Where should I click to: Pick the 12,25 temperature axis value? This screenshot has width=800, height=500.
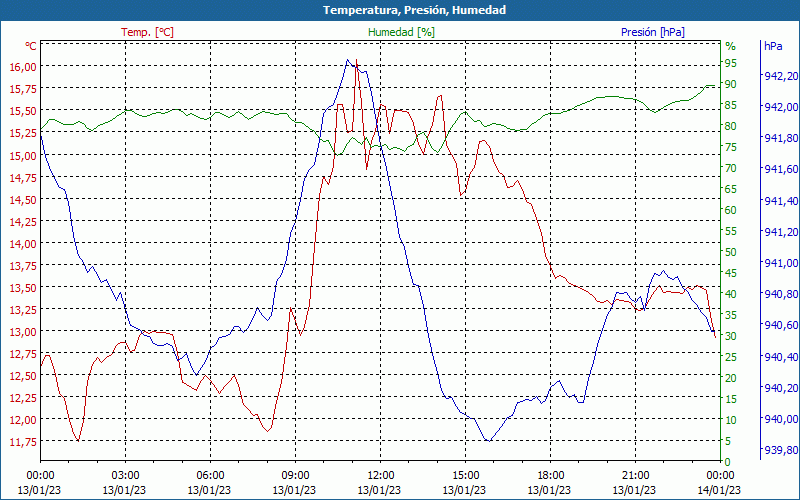pos(23,398)
